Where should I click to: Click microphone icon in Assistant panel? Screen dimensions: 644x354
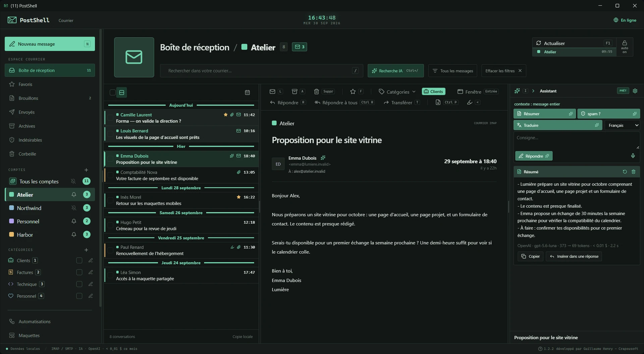(633, 156)
